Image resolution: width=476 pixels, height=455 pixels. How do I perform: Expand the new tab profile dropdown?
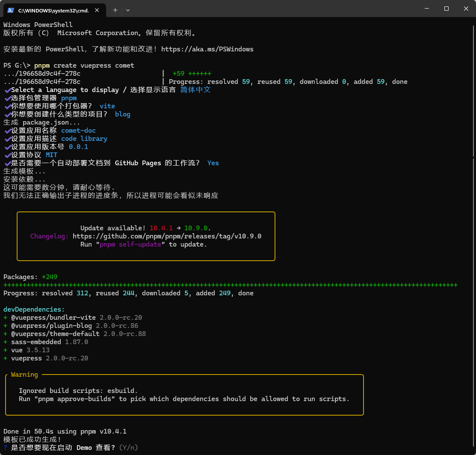pos(128,10)
